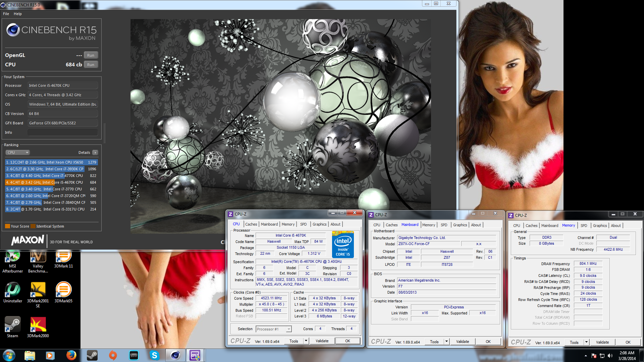Open Valley Benchmark desktop shortcut
The width and height of the screenshot is (644, 362).
[38, 262]
